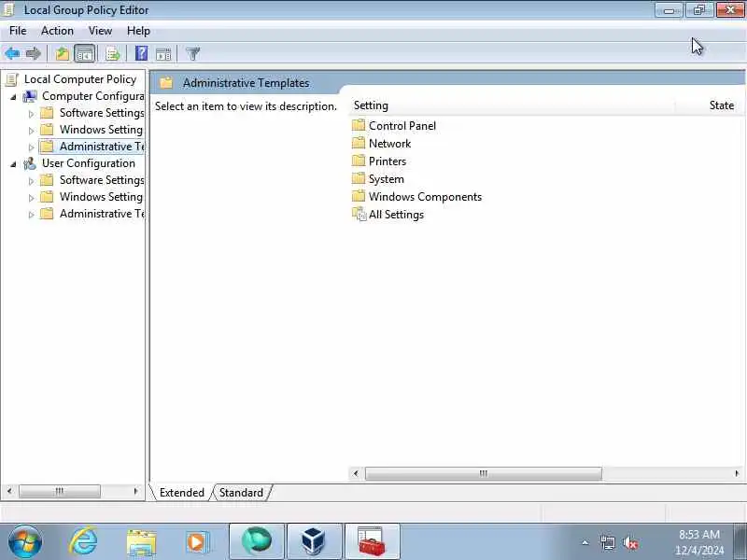This screenshot has height=560, width=747.
Task: Click the Printers folder icon
Action: click(x=359, y=161)
